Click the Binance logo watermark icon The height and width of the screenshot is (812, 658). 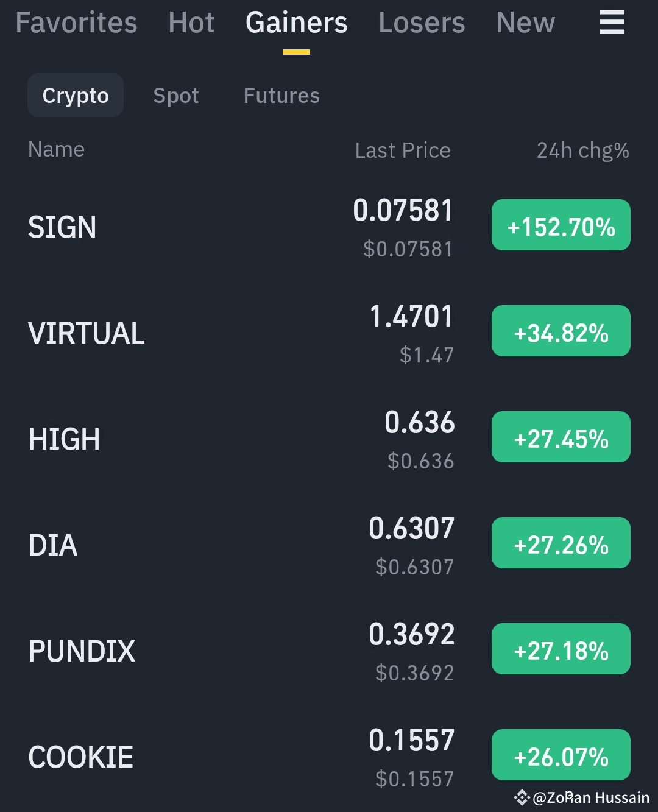pos(522,797)
